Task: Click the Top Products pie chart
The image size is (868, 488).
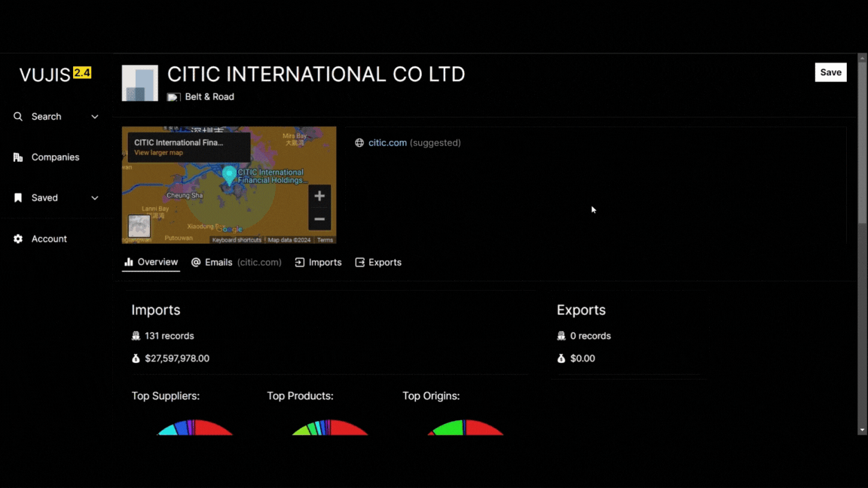Action: click(x=330, y=428)
